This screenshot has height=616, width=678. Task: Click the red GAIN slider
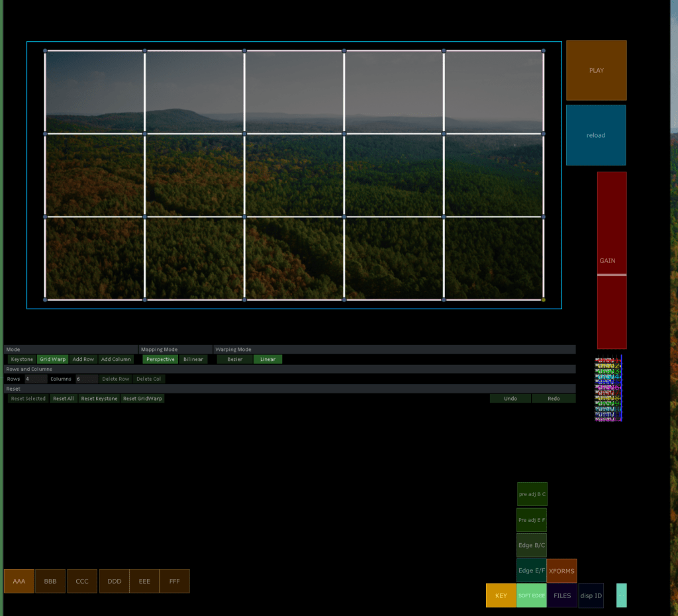(x=611, y=260)
